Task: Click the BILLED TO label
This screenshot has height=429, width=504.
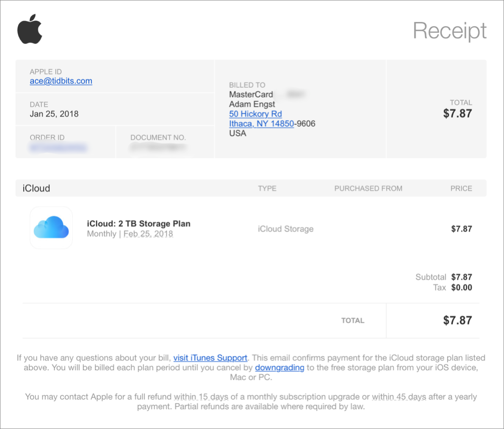Action: click(x=247, y=85)
